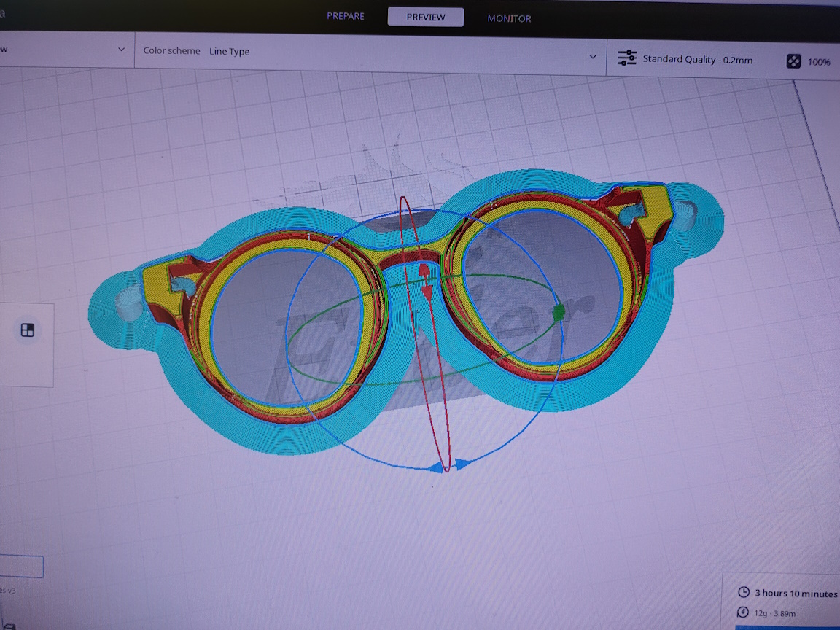
Task: Expand the view type dropdown chevron
Action: click(121, 50)
